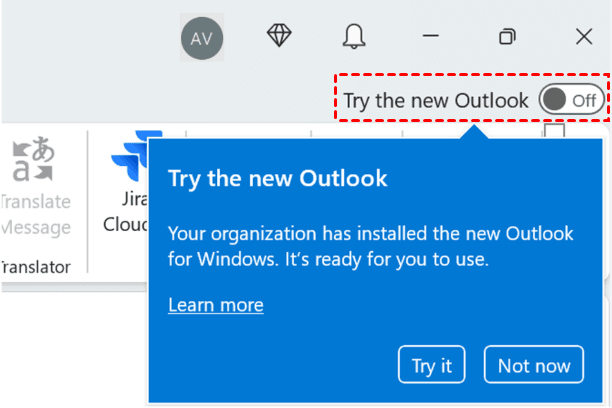The height and width of the screenshot is (408, 612).
Task: Restore down the Outlook window
Action: (507, 37)
